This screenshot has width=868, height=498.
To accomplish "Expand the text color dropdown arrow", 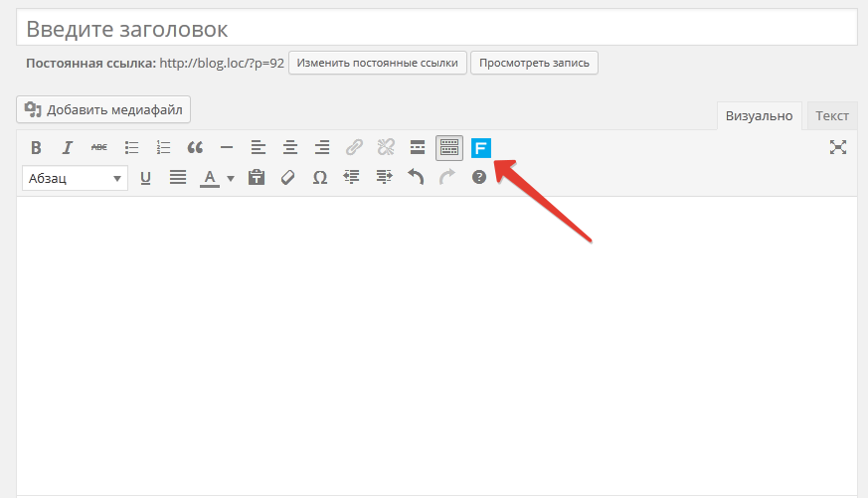I will (x=231, y=179).
